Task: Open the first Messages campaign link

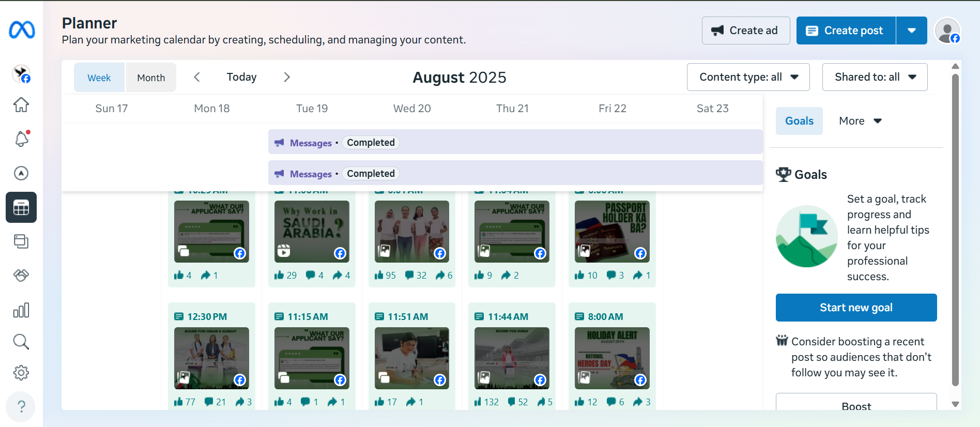Action: click(311, 143)
